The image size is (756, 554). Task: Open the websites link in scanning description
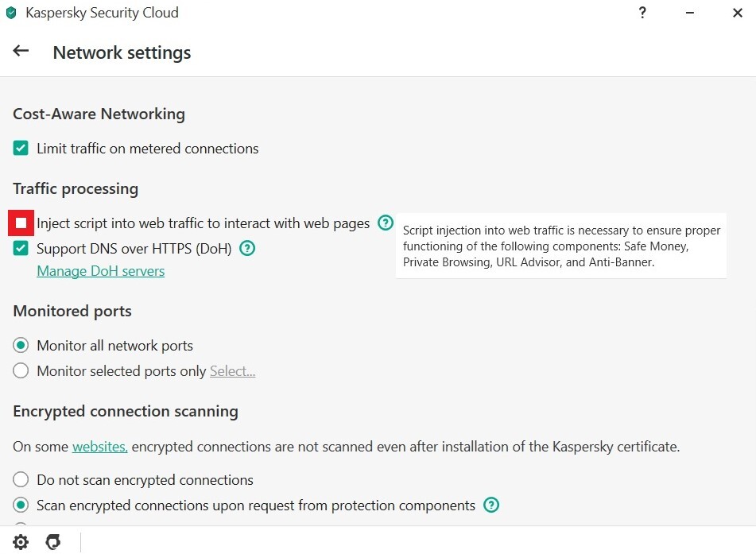(x=100, y=447)
